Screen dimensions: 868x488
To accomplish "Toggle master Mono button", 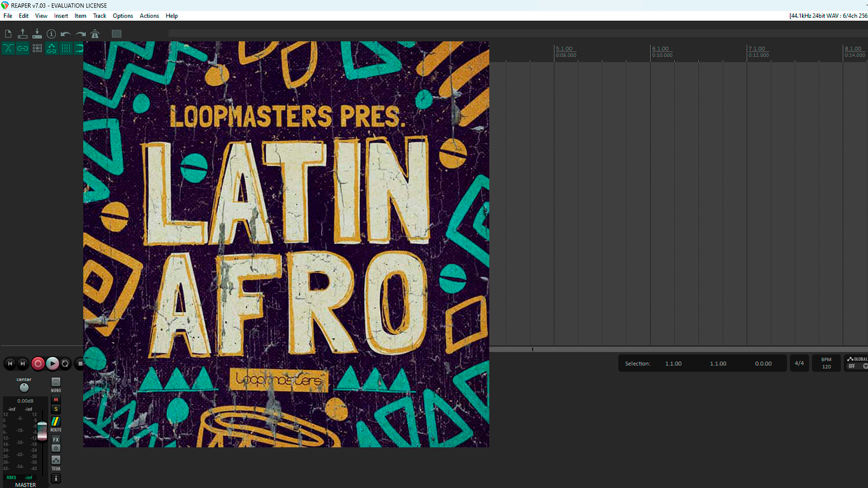I will 56,383.
